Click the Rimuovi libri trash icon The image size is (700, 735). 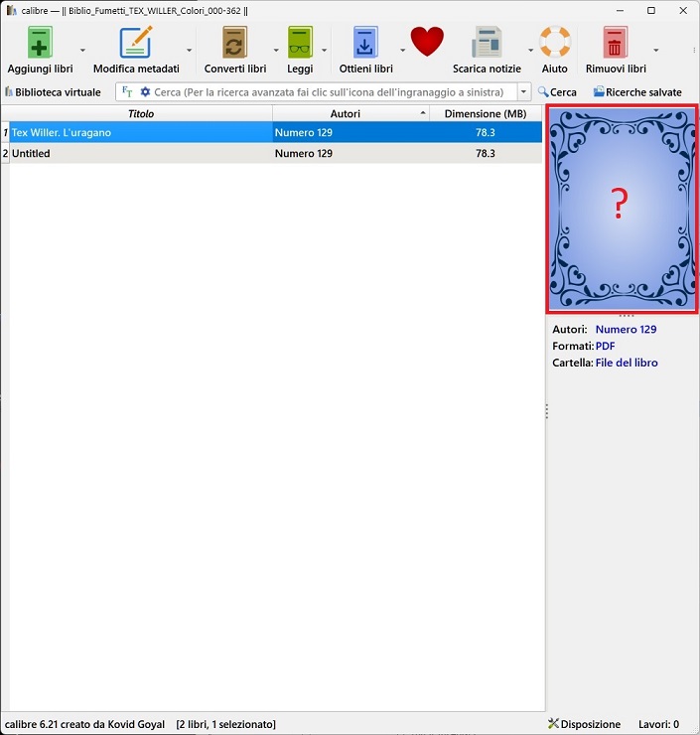coord(616,43)
